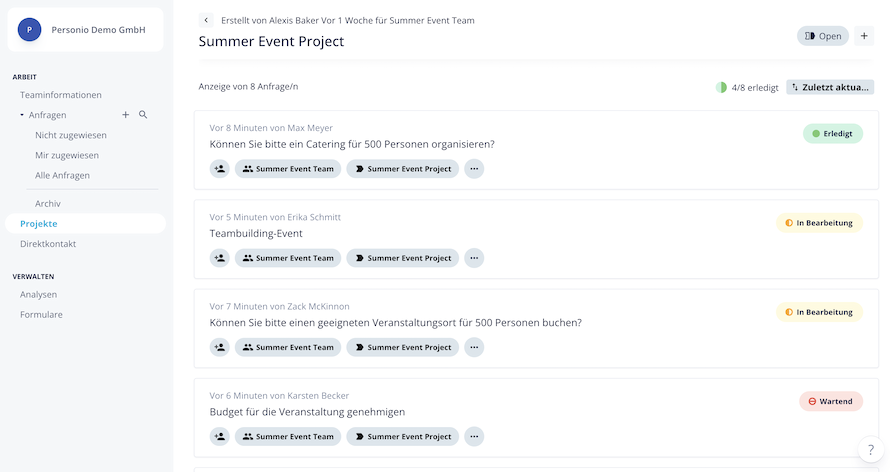Click Summer Event Team tag on Catering request
The image size is (890, 472).
point(288,169)
